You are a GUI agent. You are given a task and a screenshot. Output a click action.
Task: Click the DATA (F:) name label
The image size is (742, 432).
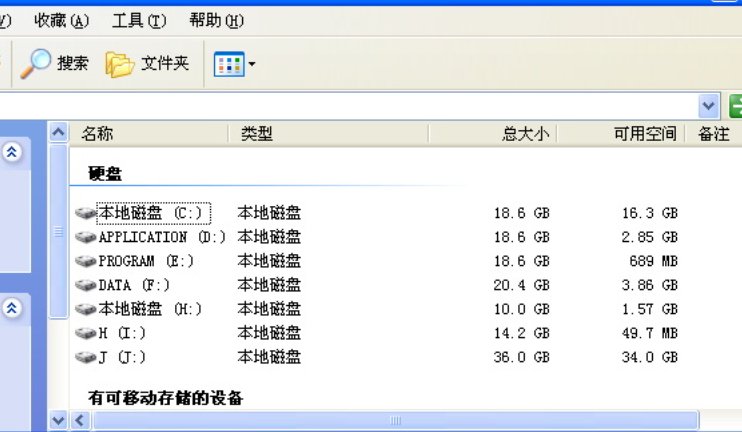(x=134, y=285)
